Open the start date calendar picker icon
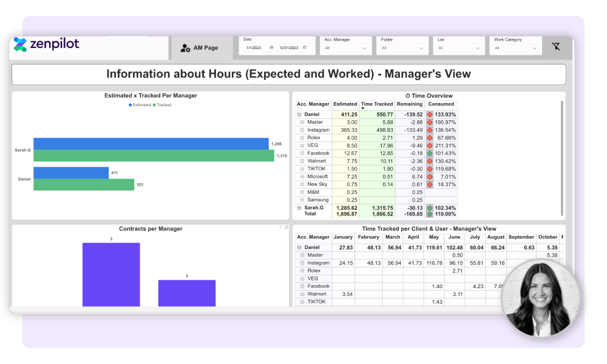The image size is (607, 364). [271, 47]
